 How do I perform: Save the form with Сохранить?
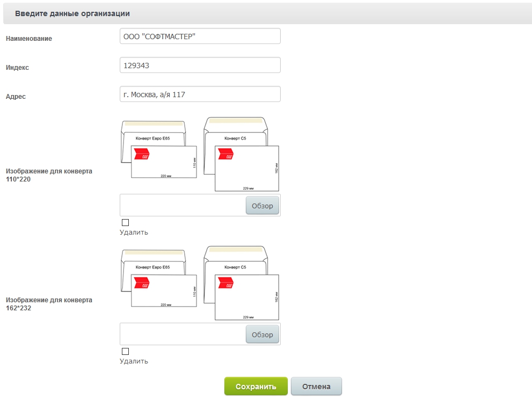point(256,387)
